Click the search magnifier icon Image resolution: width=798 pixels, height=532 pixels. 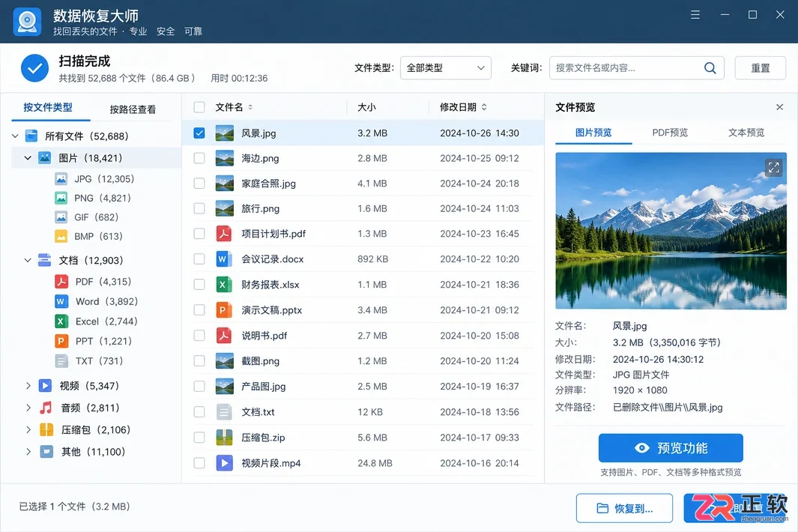[x=710, y=67]
